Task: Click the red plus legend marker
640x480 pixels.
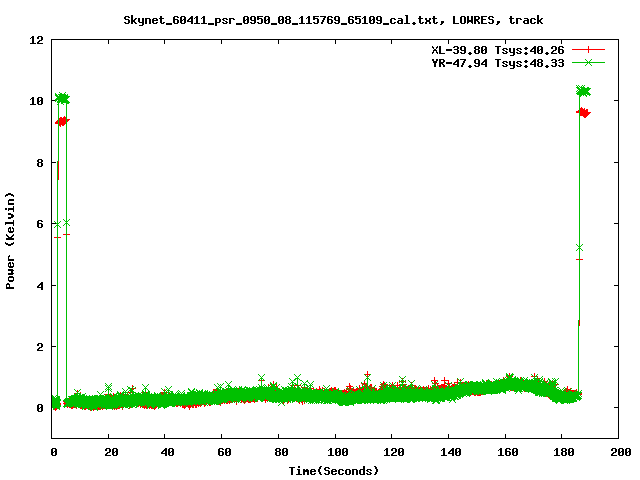Action: tap(588, 50)
